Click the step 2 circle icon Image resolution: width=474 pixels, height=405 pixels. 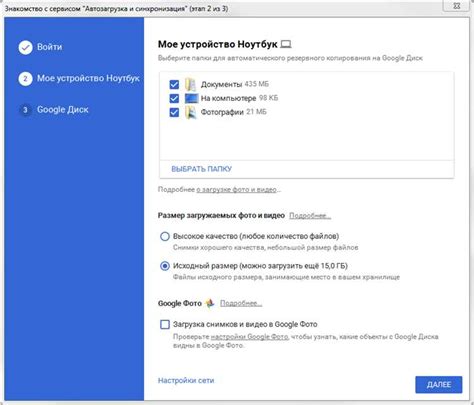(25, 79)
